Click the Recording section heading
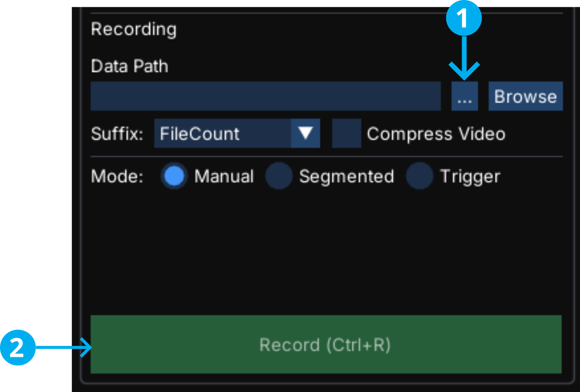 [x=134, y=29]
